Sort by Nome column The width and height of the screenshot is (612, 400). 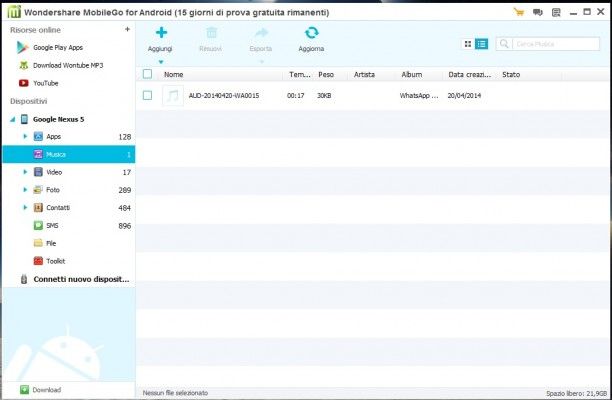(x=173, y=75)
